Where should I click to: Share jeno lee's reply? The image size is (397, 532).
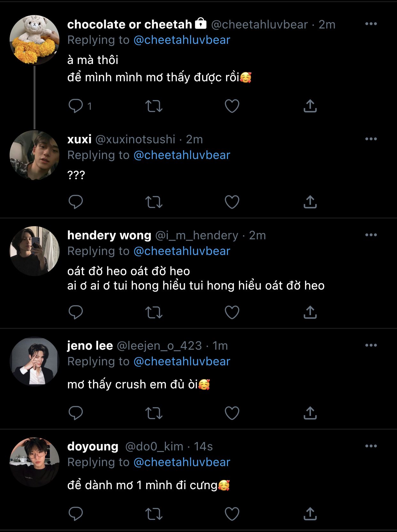[x=310, y=413]
